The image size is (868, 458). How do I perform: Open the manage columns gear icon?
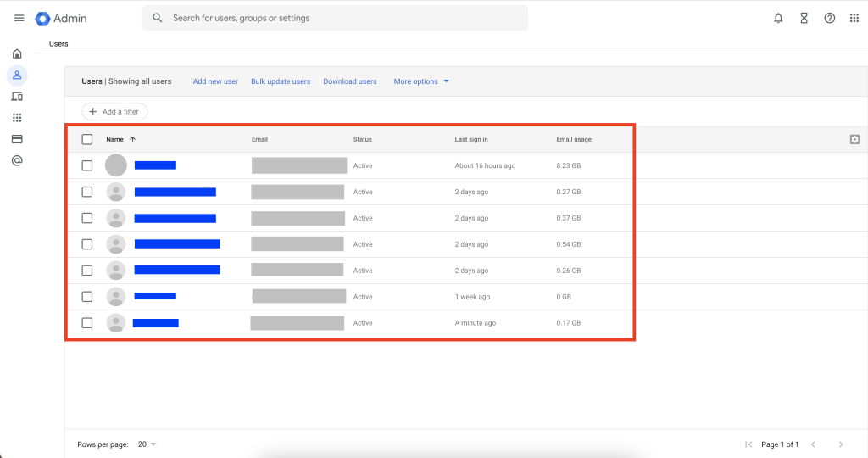(x=854, y=139)
